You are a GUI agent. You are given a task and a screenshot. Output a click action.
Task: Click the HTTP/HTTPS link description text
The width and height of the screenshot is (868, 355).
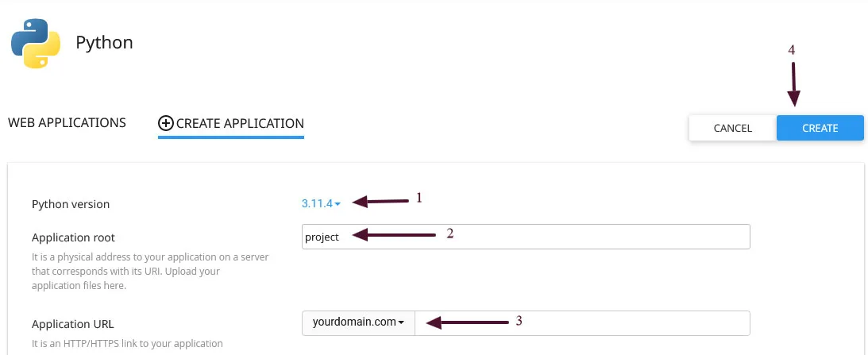(x=127, y=344)
